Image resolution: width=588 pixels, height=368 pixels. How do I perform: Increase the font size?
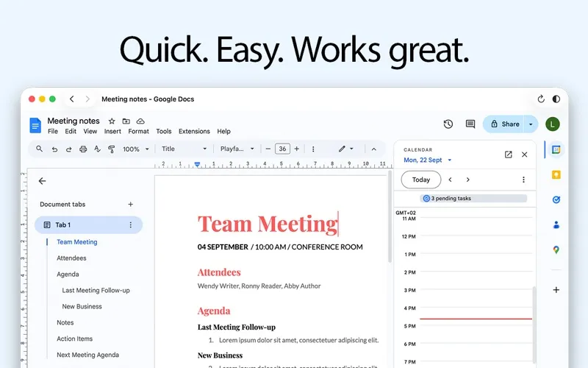297,149
